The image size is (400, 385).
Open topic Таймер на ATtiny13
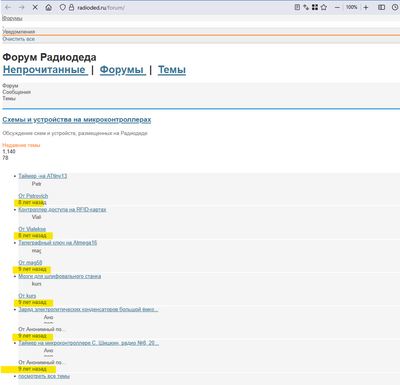43,176
